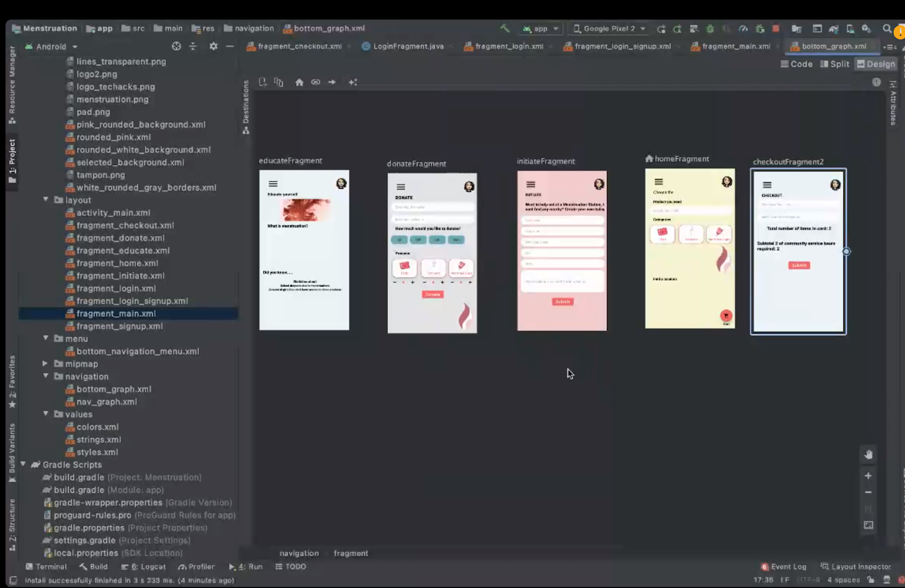Select the educateFragment destination preview
Viewport: 905px width, 588px height.
pos(304,250)
